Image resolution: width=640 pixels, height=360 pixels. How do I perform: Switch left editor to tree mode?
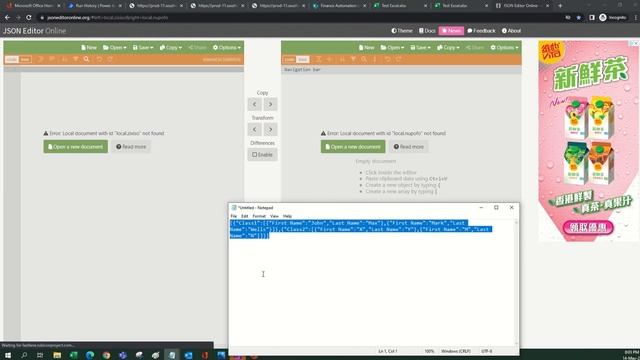coord(25,60)
